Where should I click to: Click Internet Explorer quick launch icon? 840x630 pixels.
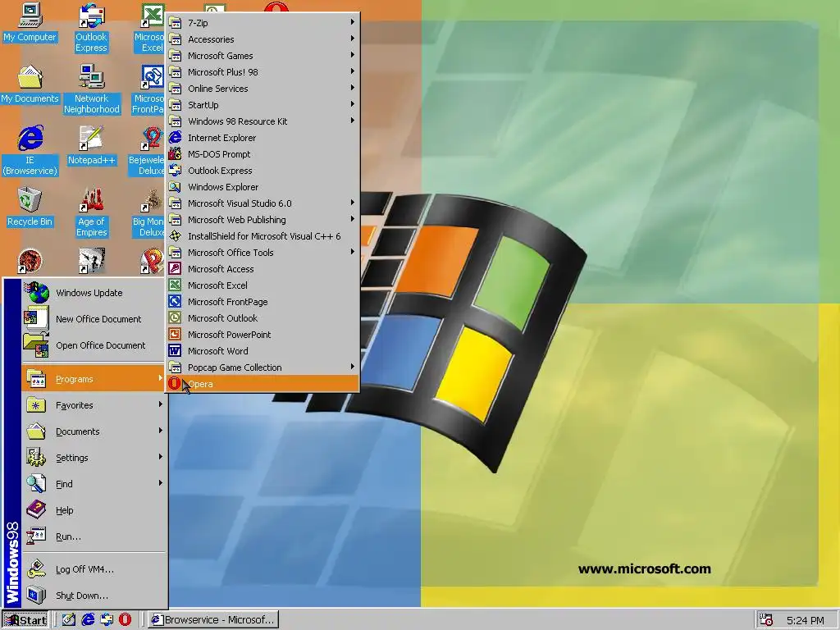88,620
